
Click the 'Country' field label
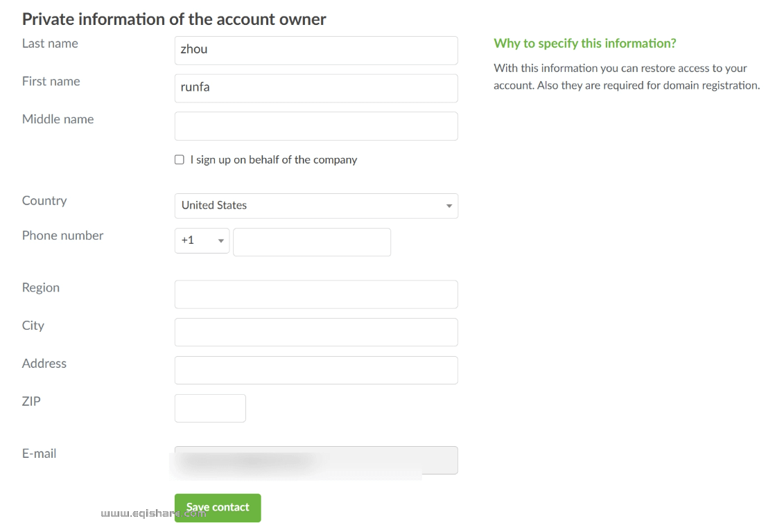(x=44, y=201)
